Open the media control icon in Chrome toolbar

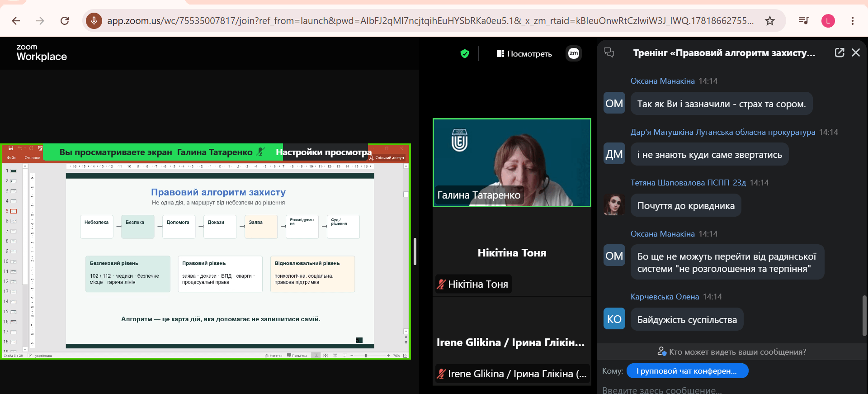coord(804,21)
